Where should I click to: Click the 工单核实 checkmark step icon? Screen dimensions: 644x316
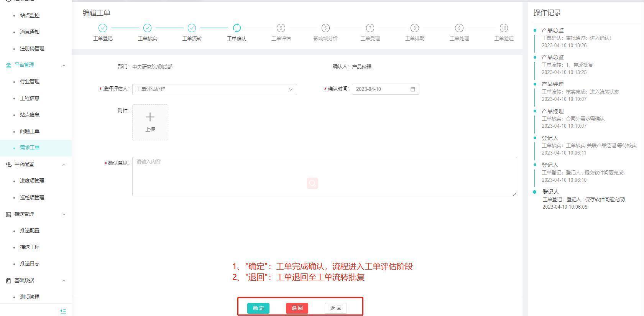coord(147,28)
